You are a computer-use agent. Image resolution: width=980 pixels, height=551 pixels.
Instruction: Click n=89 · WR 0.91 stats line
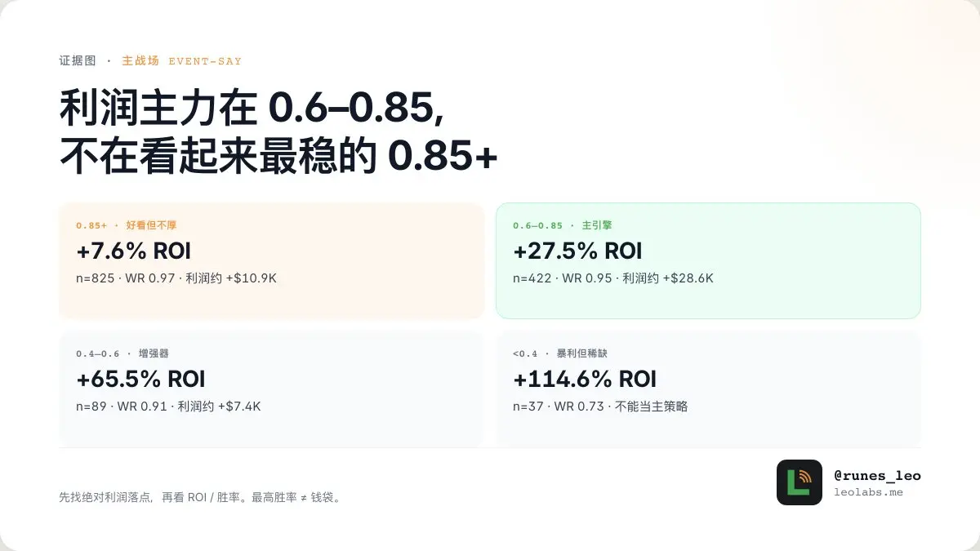pos(168,406)
